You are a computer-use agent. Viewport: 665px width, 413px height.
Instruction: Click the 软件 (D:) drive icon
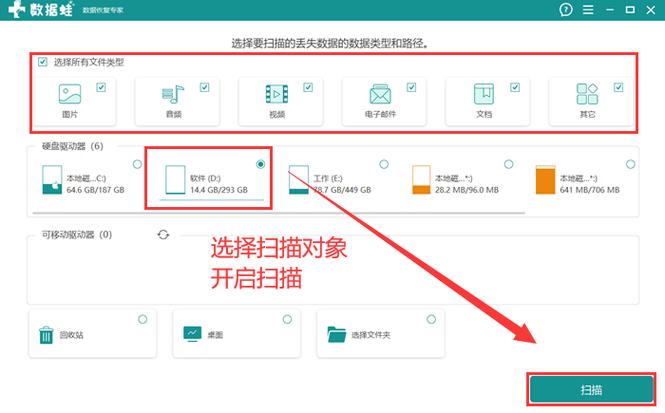click(x=175, y=180)
